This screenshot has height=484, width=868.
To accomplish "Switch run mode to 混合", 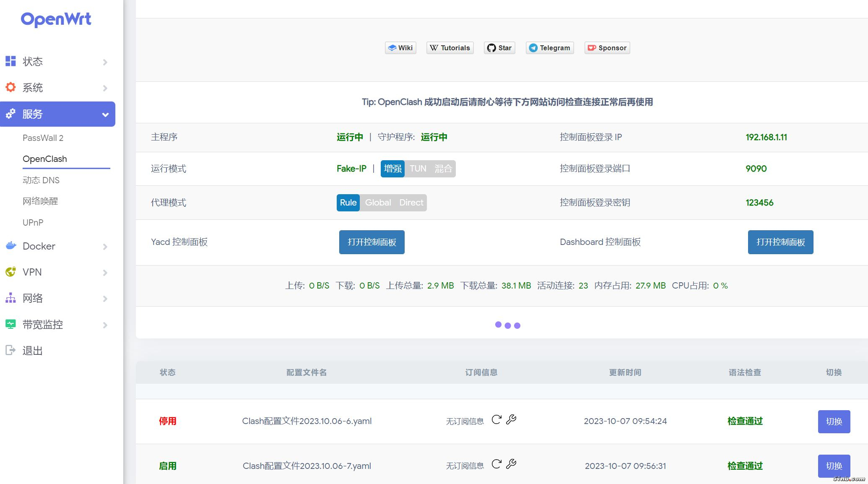I will coord(443,169).
